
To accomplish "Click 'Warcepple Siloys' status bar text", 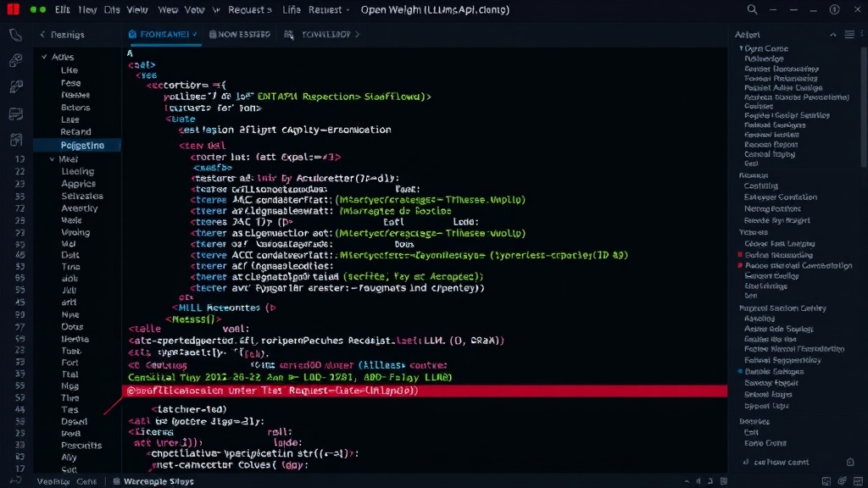I will 159,481.
